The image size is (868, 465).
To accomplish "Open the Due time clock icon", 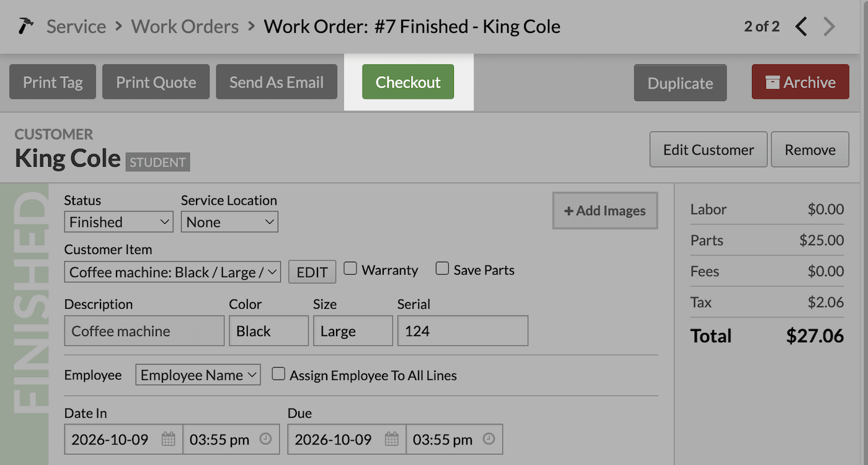I will tap(489, 438).
